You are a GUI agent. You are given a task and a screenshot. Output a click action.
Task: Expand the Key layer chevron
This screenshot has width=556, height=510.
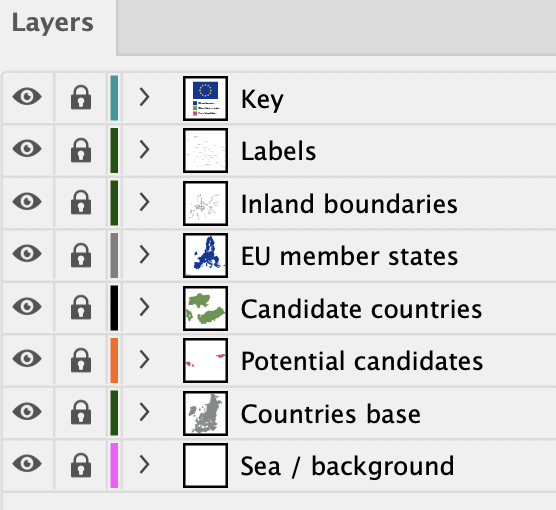[x=144, y=97]
